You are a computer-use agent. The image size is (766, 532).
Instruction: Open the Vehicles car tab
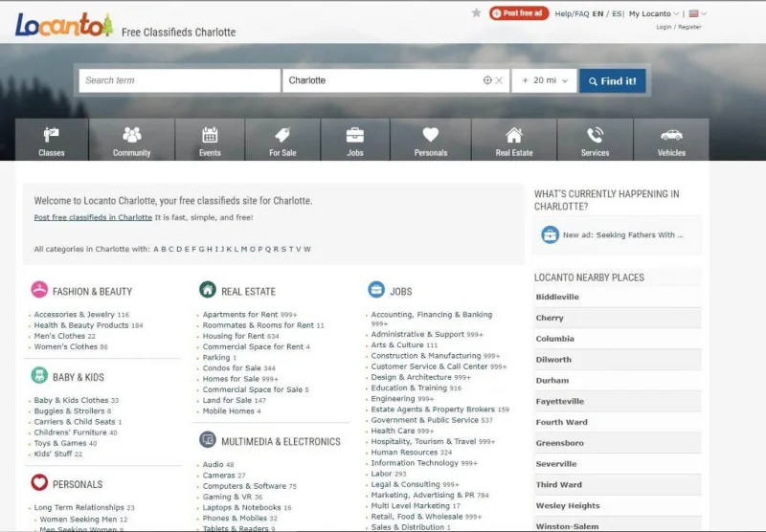point(671,140)
